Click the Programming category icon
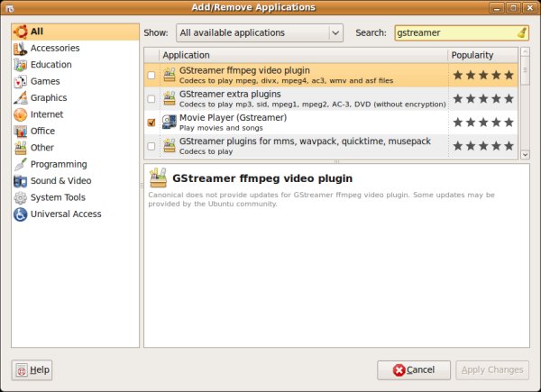The image size is (541, 392). (21, 164)
